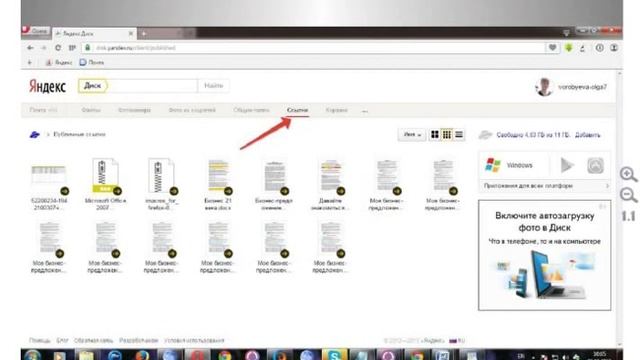
Task: Open the Имя sort dropdown
Action: point(412,134)
